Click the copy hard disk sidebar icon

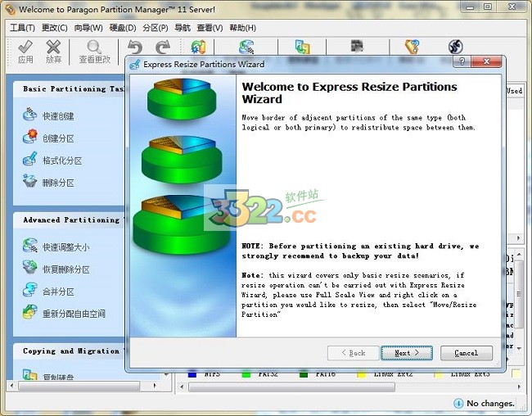click(29, 374)
